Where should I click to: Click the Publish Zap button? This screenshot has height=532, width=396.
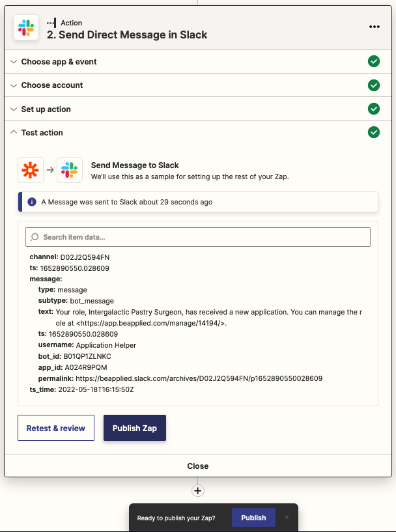click(x=135, y=428)
